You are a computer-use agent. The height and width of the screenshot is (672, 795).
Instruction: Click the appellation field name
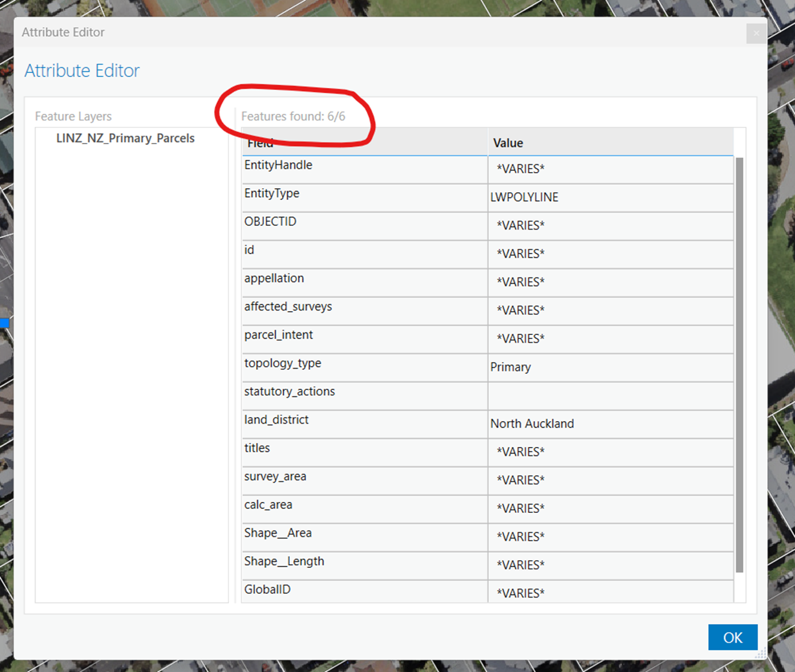click(x=274, y=278)
